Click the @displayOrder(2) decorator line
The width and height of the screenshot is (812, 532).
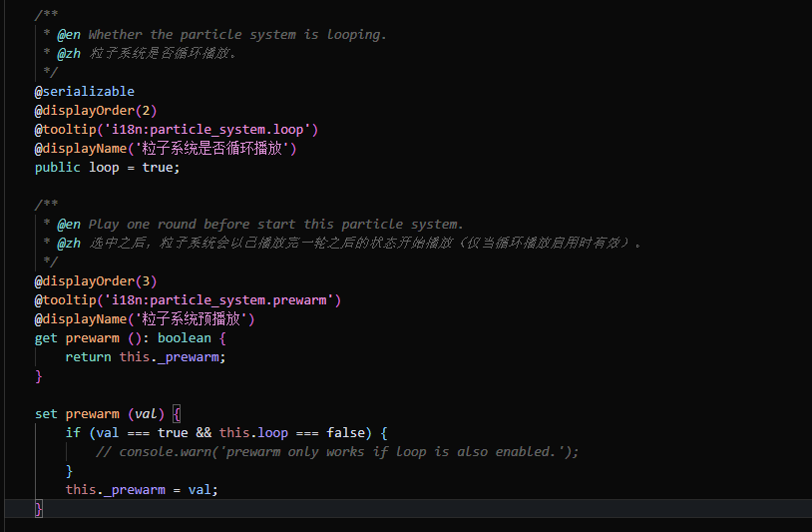96,111
